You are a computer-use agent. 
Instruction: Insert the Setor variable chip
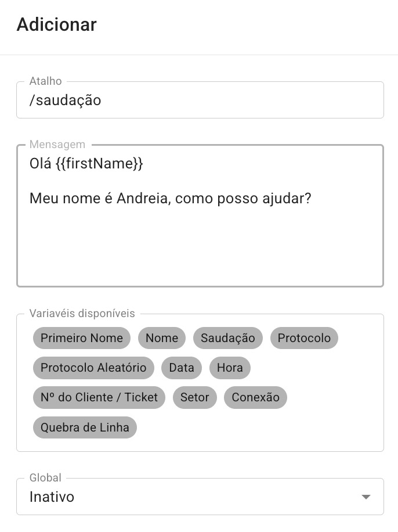194,397
